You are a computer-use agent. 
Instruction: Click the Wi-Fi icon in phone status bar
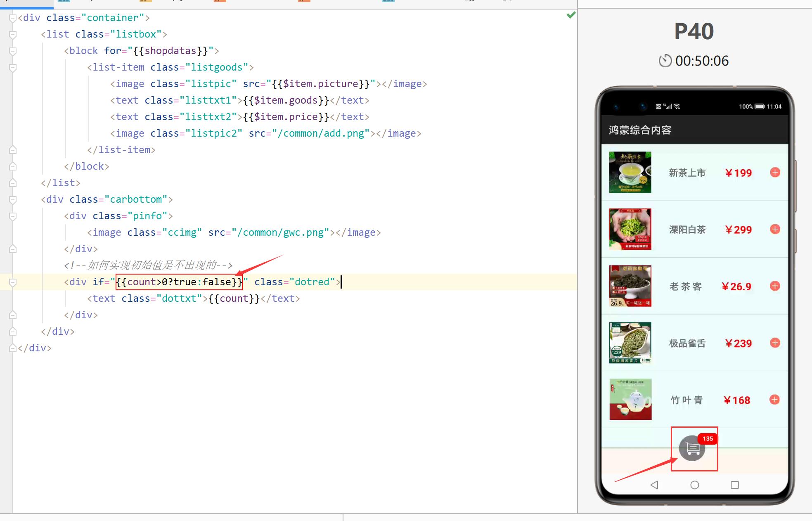pos(677,107)
